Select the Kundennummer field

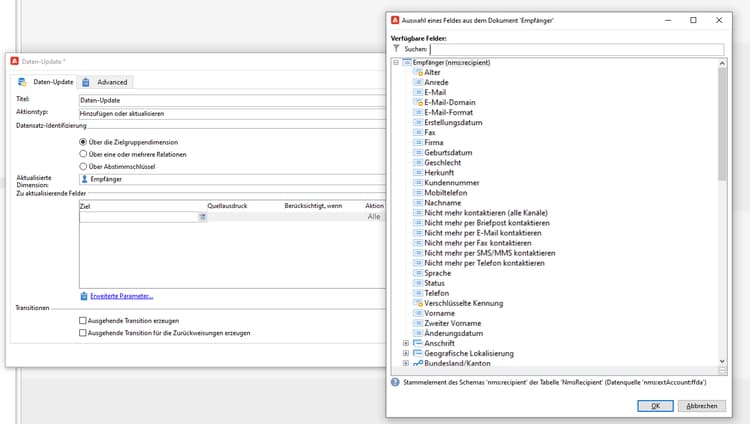coord(452,183)
